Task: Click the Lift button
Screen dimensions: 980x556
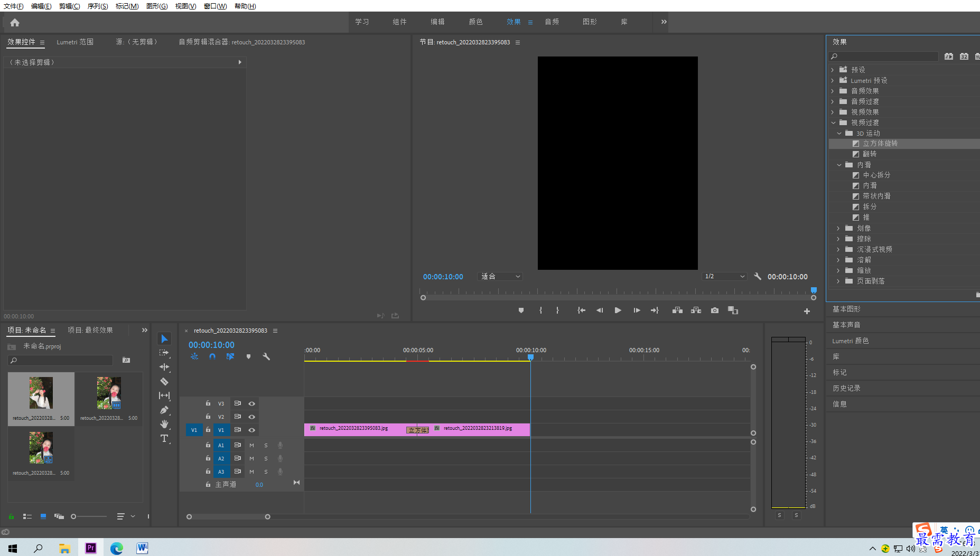Action: click(x=677, y=310)
